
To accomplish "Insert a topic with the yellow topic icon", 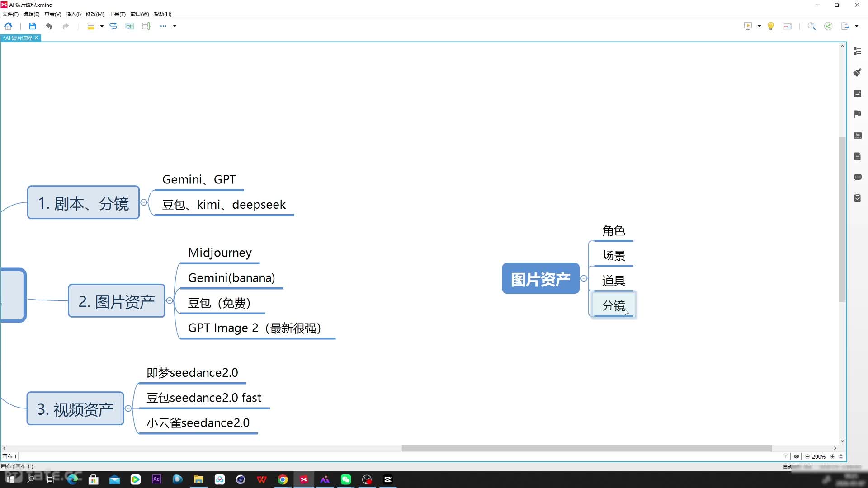I will click(x=90, y=26).
